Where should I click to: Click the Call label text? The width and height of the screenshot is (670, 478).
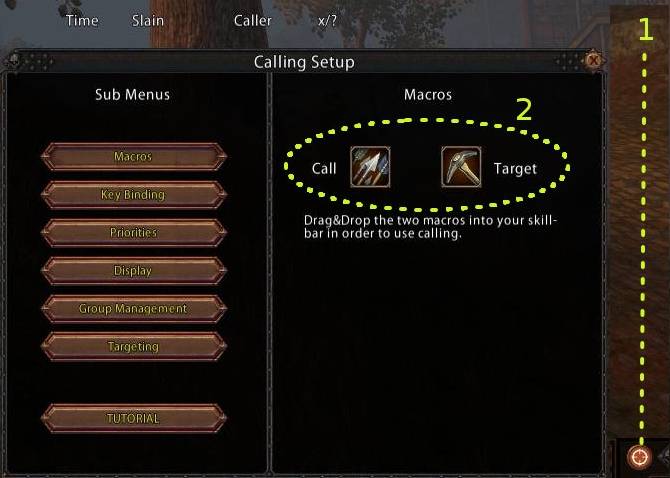point(324,168)
